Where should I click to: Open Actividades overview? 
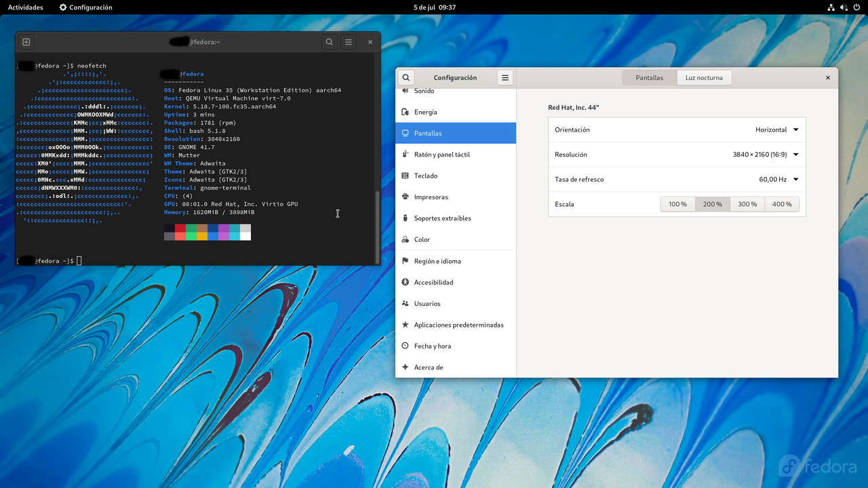tap(26, 7)
